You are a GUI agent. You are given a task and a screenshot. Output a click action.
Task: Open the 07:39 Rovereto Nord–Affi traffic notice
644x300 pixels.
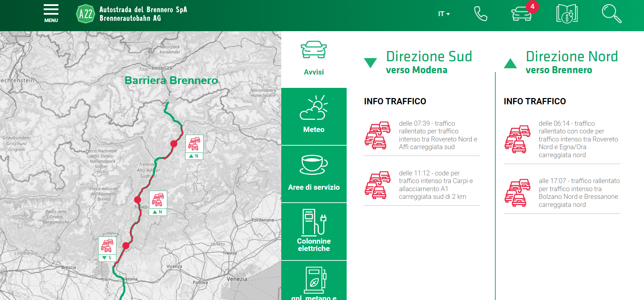click(438, 135)
